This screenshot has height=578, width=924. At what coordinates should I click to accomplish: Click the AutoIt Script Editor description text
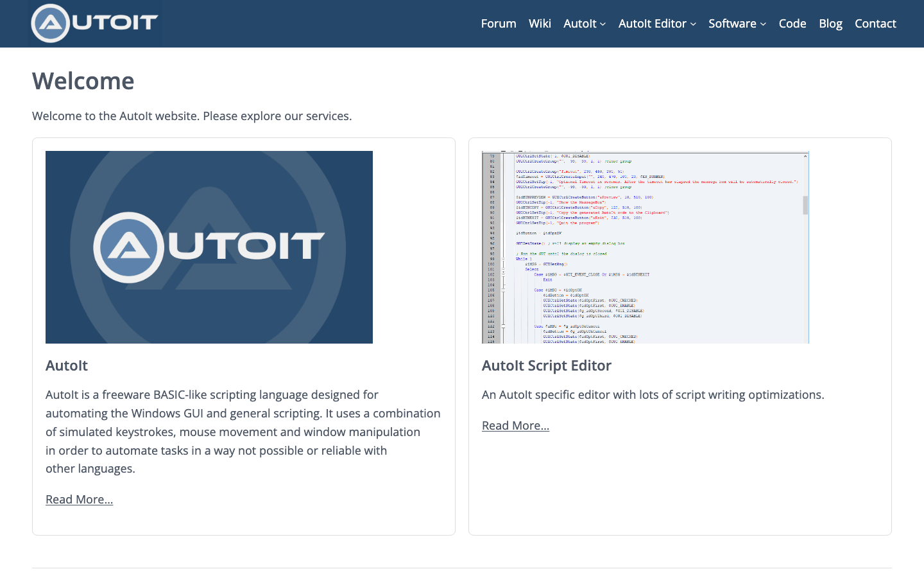pos(653,394)
